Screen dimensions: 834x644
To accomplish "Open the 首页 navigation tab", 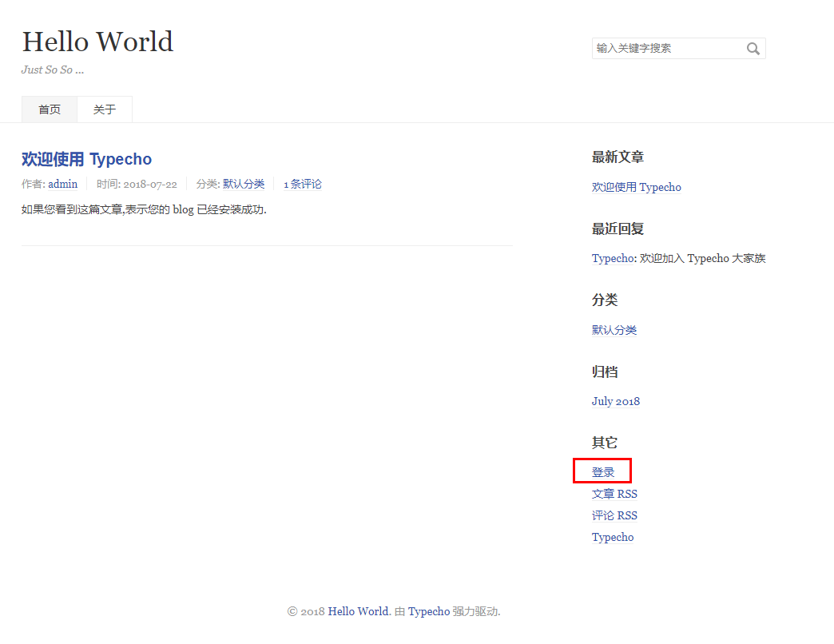I will pyautogui.click(x=50, y=109).
